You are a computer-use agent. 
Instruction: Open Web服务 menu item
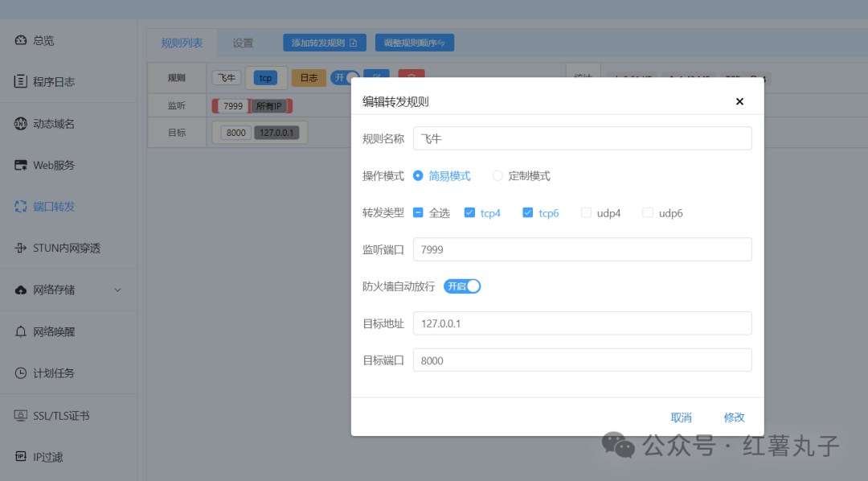54,165
